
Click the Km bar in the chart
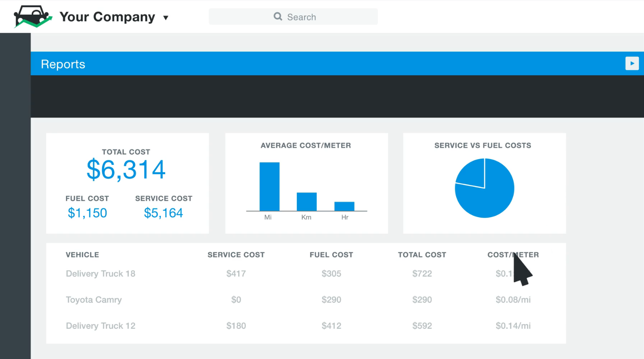tap(307, 202)
